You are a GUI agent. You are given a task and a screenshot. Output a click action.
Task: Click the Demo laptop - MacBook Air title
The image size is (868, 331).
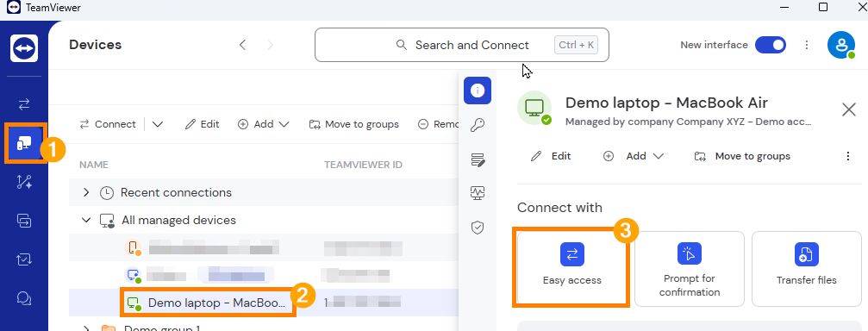(666, 103)
